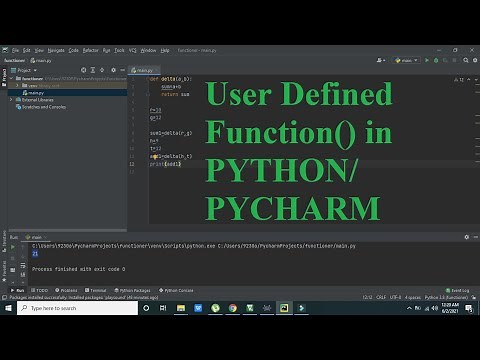
Task: Rerun main with green arrow in Run panel
Action: [x=13, y=247]
